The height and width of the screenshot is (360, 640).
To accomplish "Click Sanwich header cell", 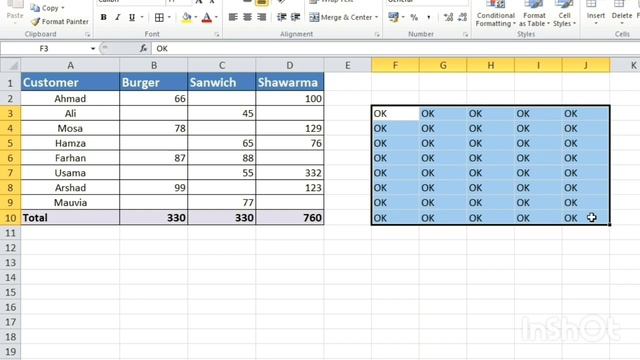I will click(222, 82).
